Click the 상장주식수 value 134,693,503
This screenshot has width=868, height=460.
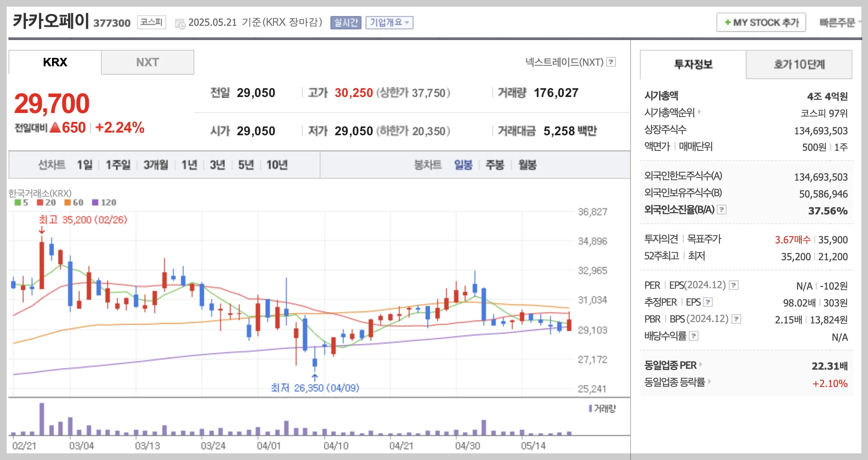[x=821, y=130]
